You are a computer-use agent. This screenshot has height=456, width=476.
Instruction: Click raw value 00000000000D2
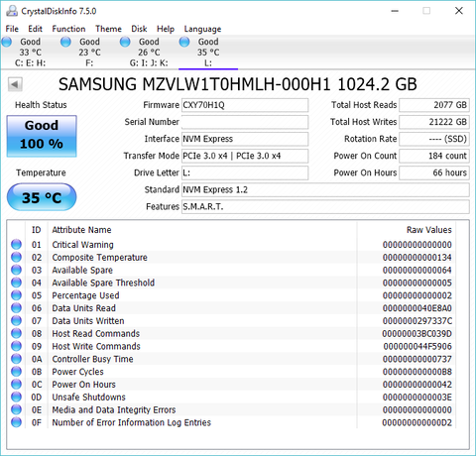(416, 422)
